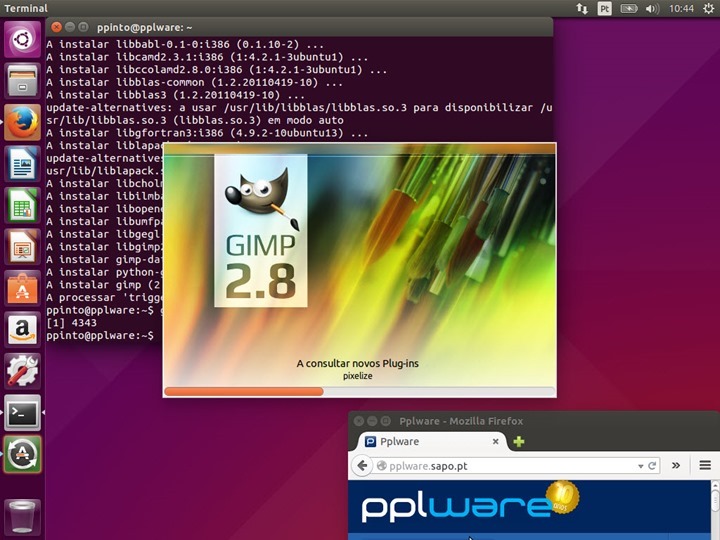720x540 pixels.
Task: Open the Firefox hamburger menu
Action: tap(705, 465)
